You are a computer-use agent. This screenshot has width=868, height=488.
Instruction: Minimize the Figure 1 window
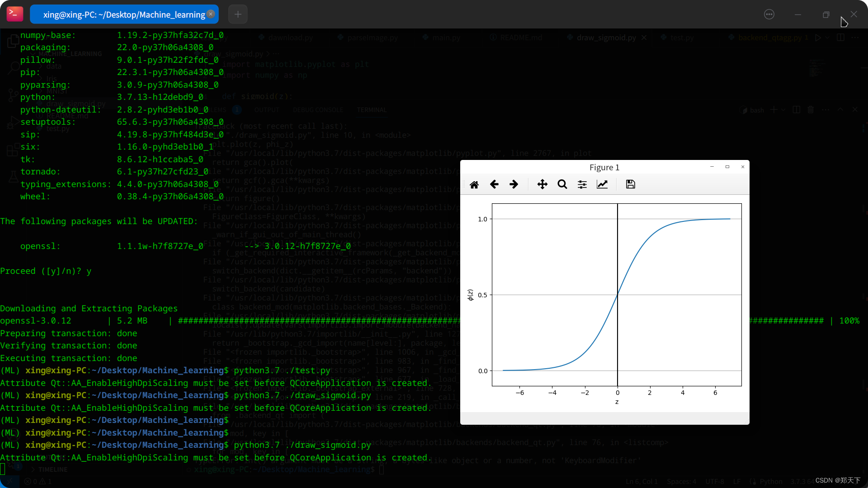pyautogui.click(x=712, y=167)
